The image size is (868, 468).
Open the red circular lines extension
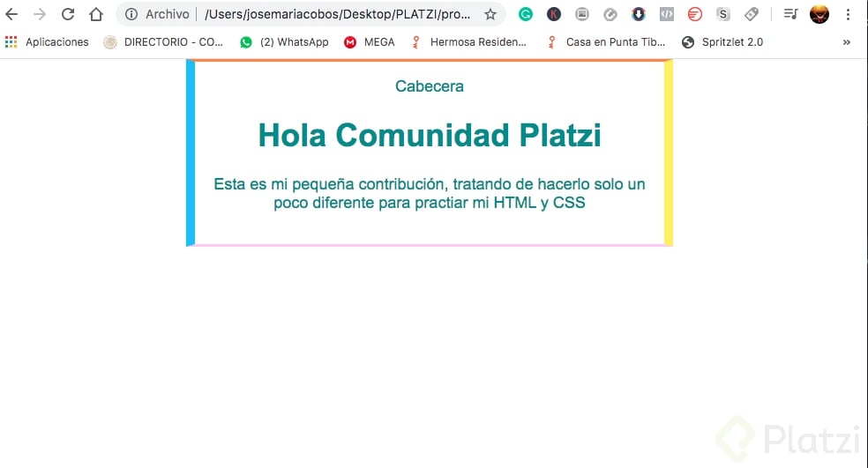(x=695, y=14)
